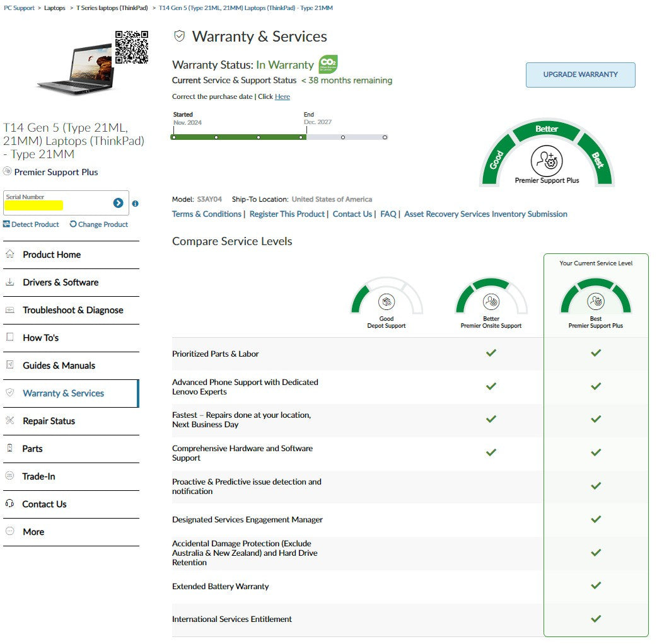The image size is (657, 644).
Task: Click the warranty timeline progress bar
Action: click(x=279, y=137)
